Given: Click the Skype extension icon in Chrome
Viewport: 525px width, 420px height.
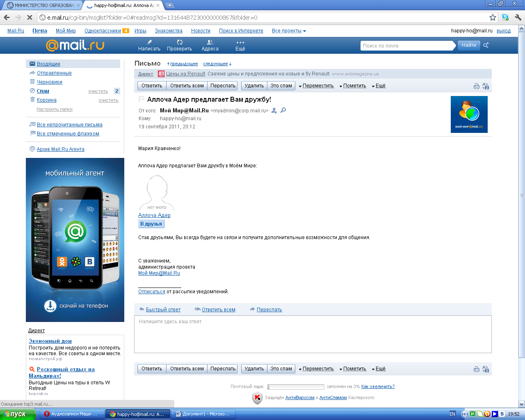Looking at the screenshot, I should pos(505,18).
